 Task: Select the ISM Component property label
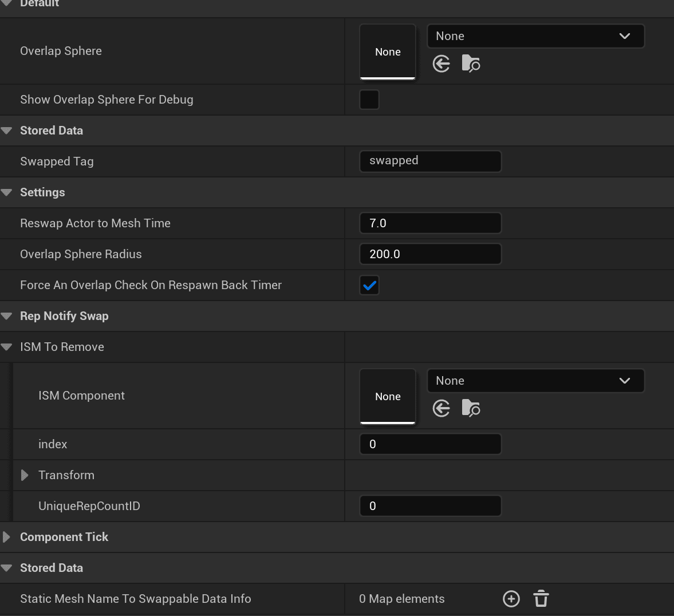pyautogui.click(x=82, y=396)
